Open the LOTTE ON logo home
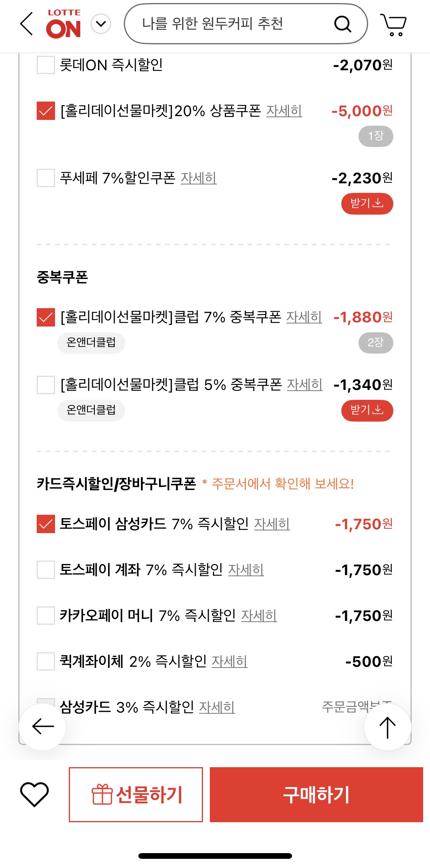The image size is (430, 868). pos(63,24)
